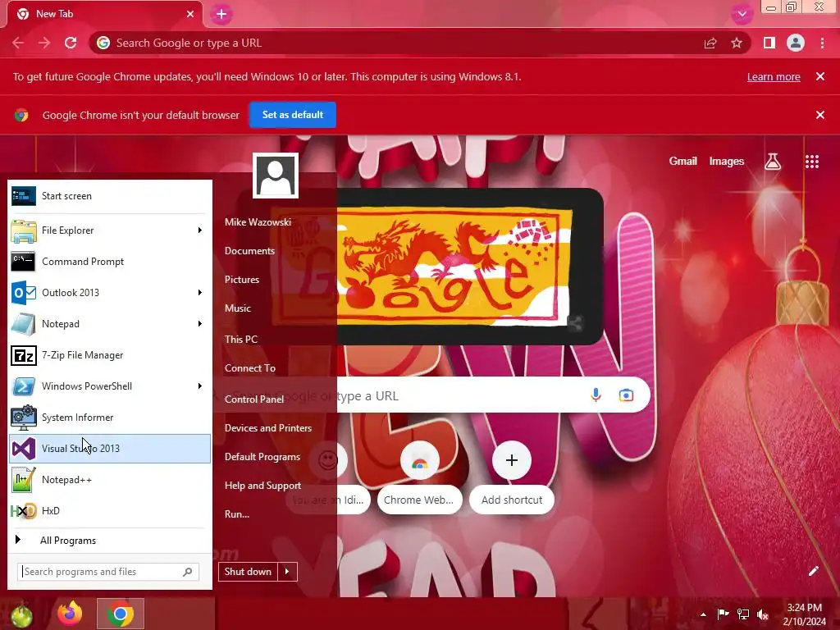The height and width of the screenshot is (630, 840).
Task: Show hidden tray icons arrow
Action: coord(703,614)
